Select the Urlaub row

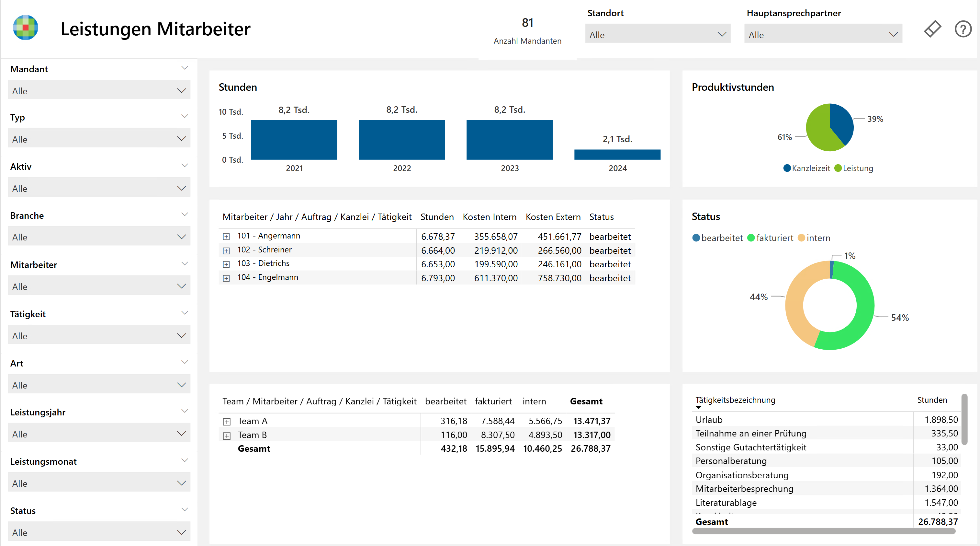pyautogui.click(x=827, y=420)
